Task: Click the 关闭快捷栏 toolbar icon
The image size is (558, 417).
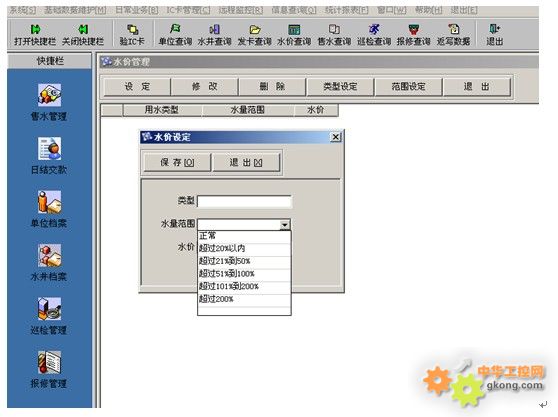Action: [83, 35]
